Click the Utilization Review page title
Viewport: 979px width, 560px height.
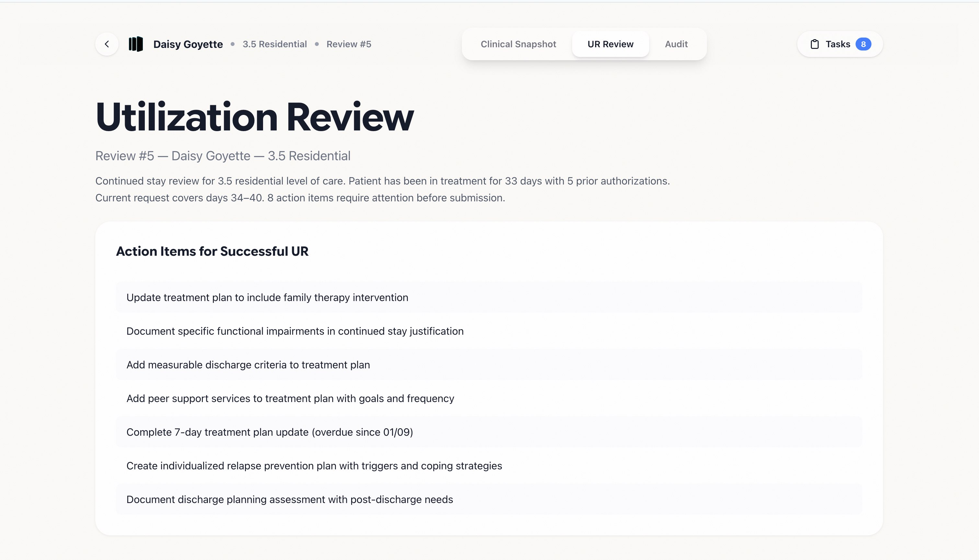point(254,117)
